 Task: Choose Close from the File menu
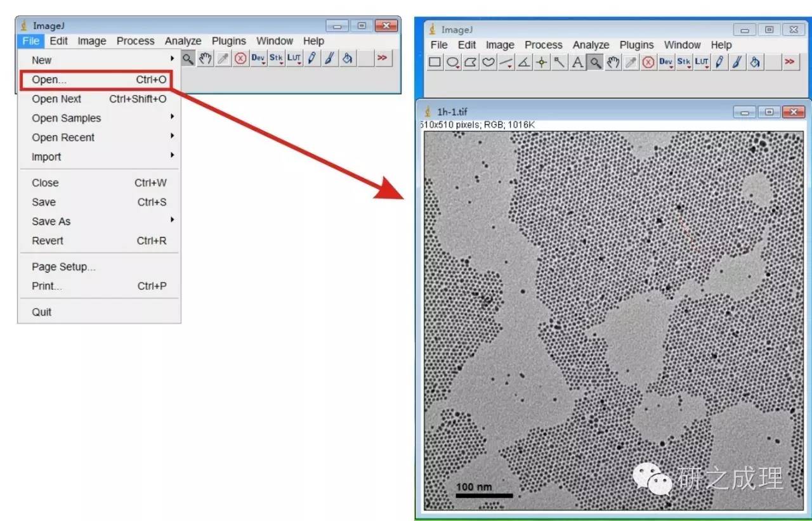click(x=100, y=183)
